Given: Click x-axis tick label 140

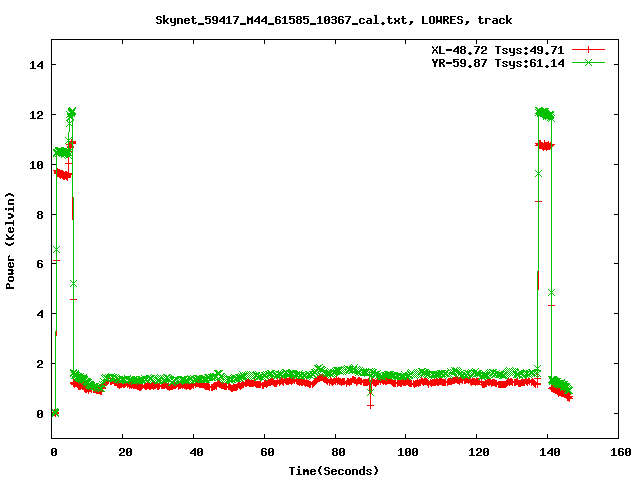Looking at the screenshot, I should click(550, 452).
